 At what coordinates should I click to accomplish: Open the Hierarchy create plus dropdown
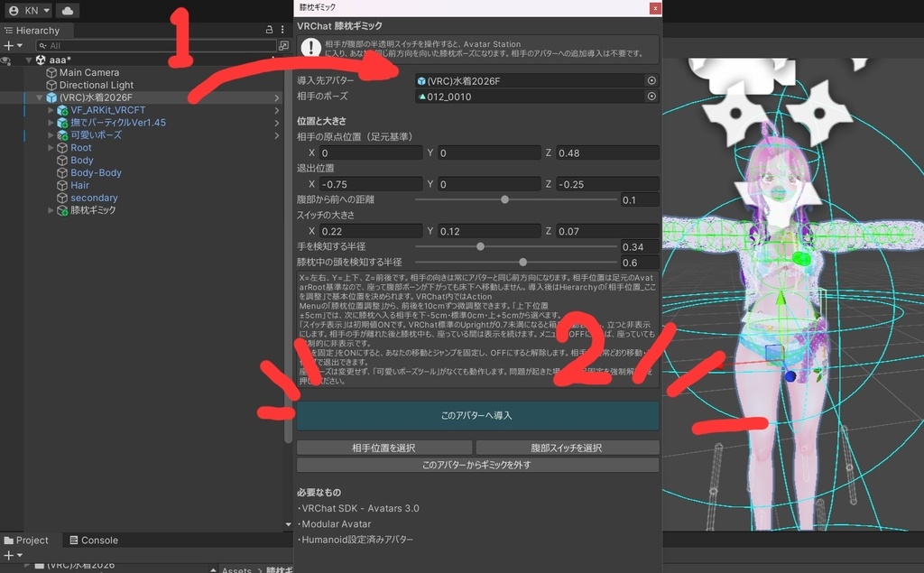pos(13,45)
